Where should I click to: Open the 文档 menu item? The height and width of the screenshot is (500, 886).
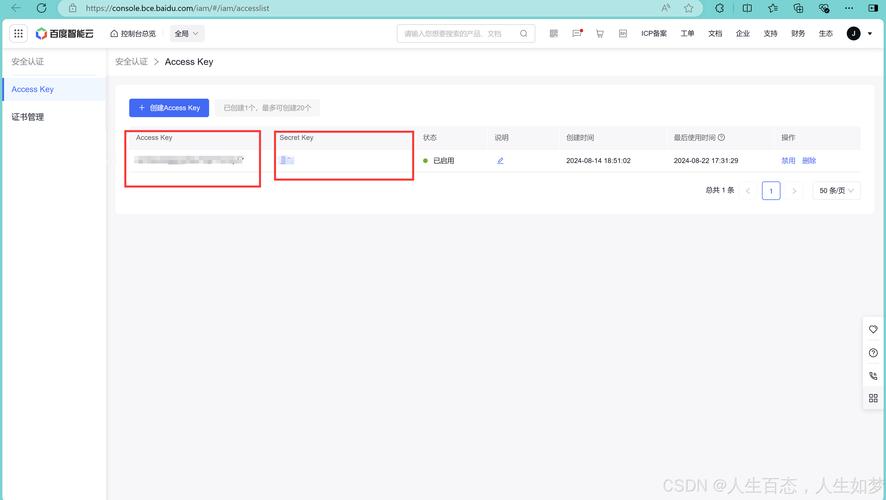pos(715,33)
